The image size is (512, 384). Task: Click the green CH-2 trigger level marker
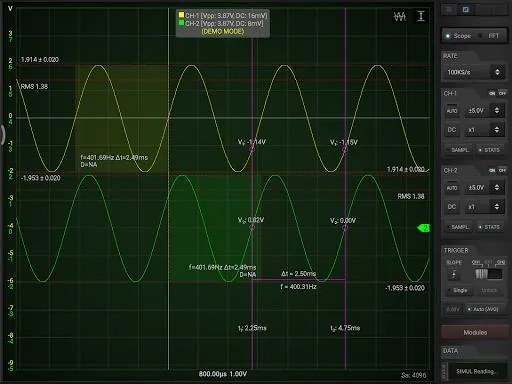(x=424, y=228)
